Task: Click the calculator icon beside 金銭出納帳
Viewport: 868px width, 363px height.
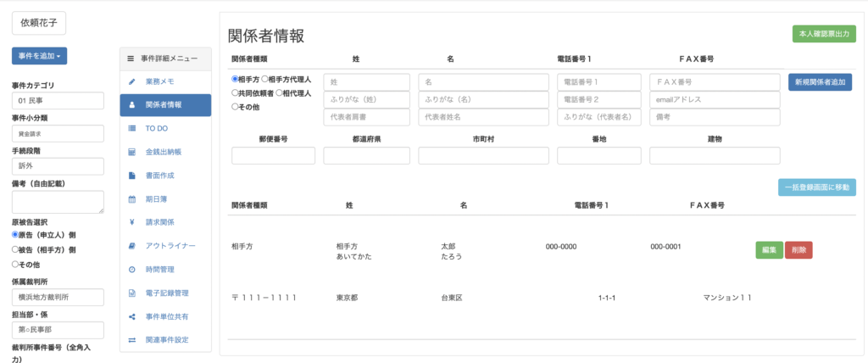Action: (x=131, y=152)
